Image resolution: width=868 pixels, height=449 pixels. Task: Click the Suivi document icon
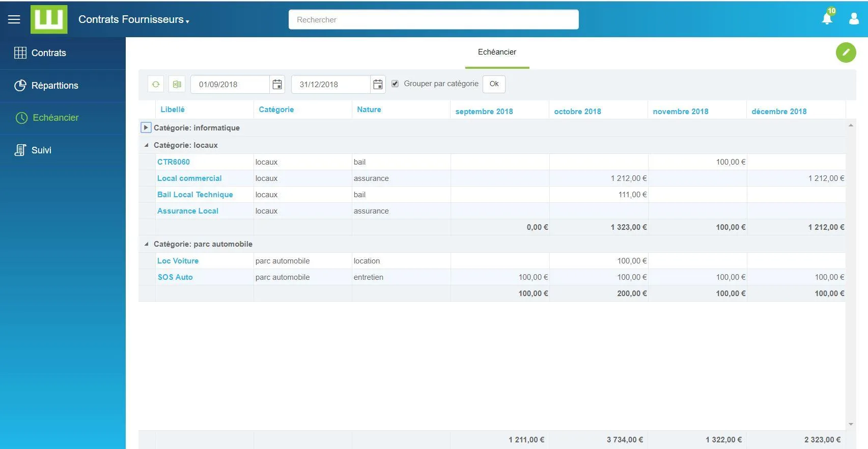pyautogui.click(x=20, y=150)
